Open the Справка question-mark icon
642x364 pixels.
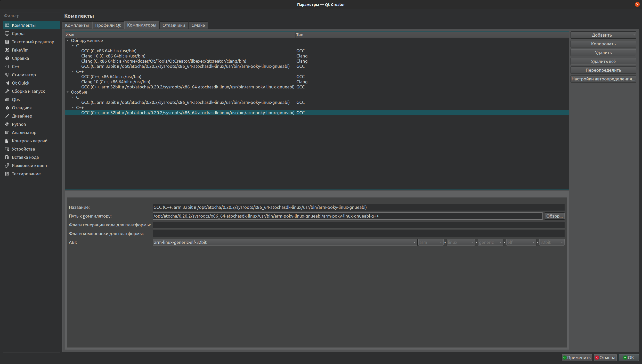pos(7,58)
